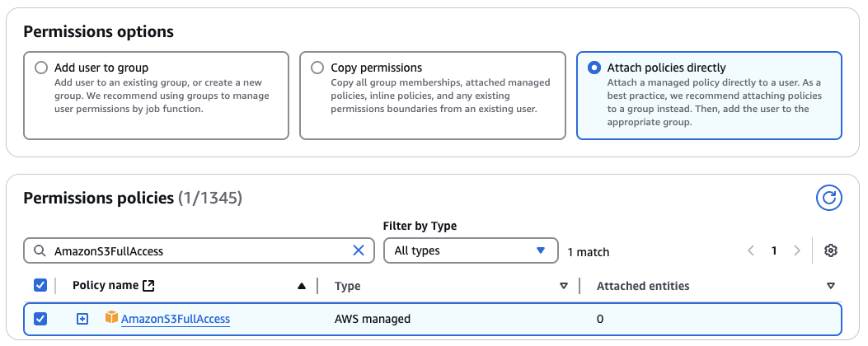Toggle the select-all policies checkbox
868x346 pixels.
click(x=40, y=285)
